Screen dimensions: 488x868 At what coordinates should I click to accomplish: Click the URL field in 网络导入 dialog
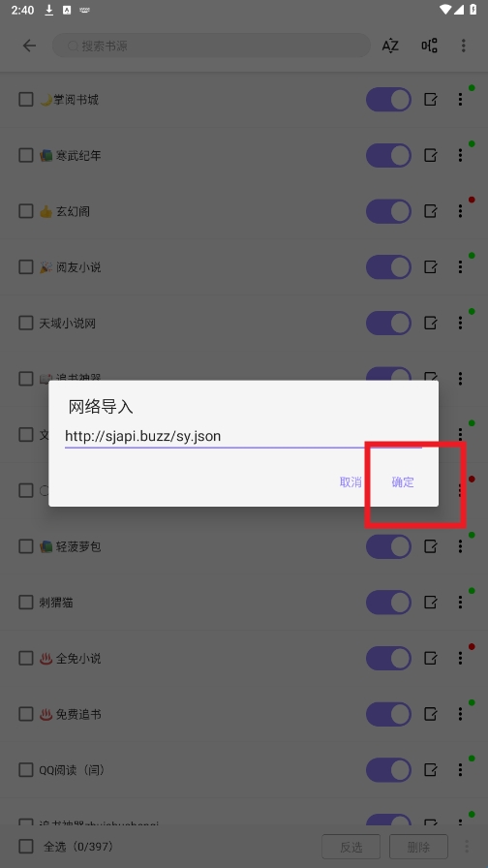tap(243, 436)
